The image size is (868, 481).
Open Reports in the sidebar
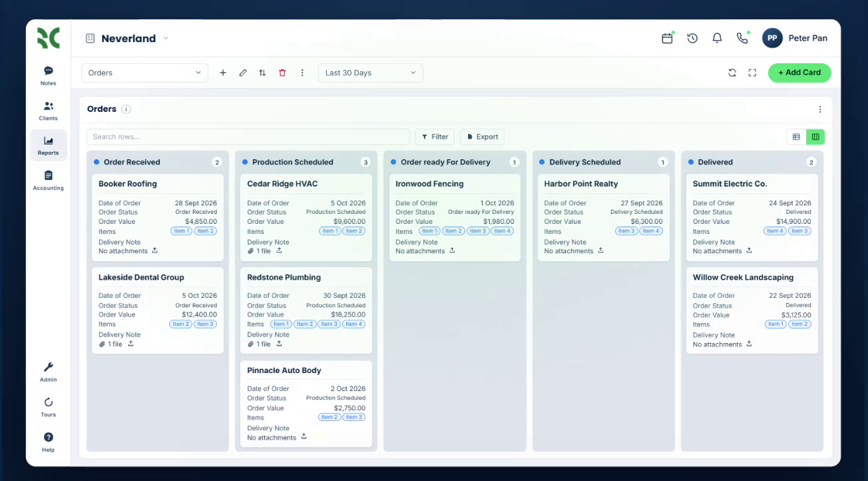point(48,145)
